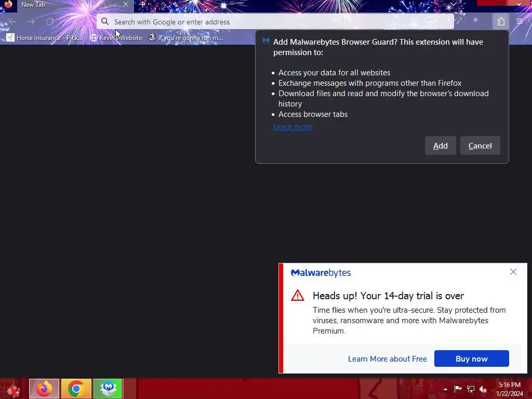Click the red warning triangle icon
This screenshot has width=532, height=399.
298,296
